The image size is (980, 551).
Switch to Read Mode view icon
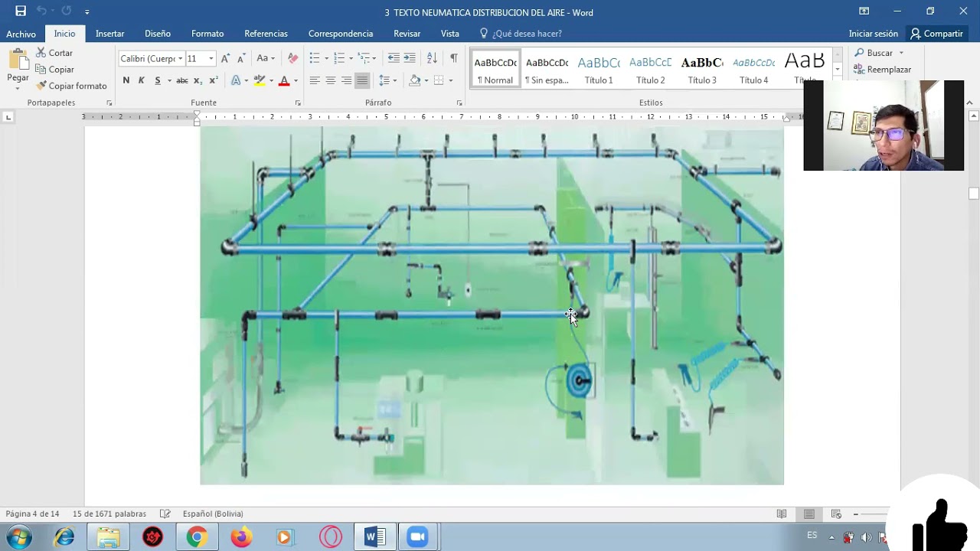(x=782, y=514)
